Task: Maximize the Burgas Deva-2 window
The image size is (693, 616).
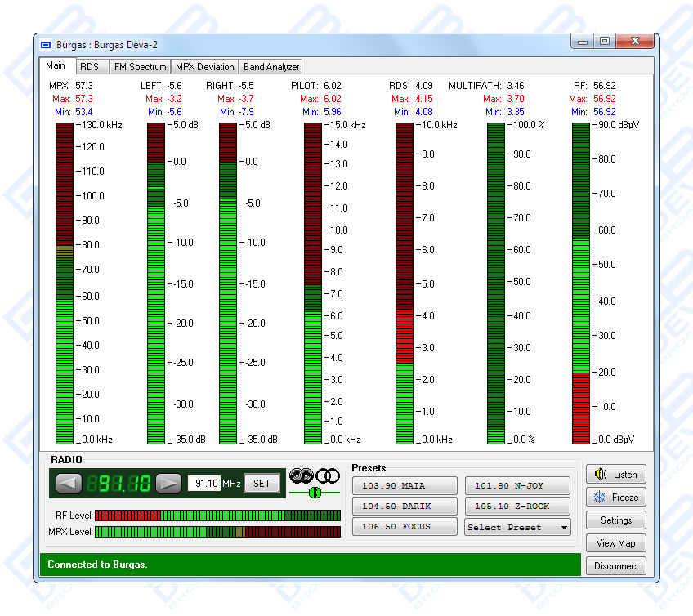Action: [605, 41]
